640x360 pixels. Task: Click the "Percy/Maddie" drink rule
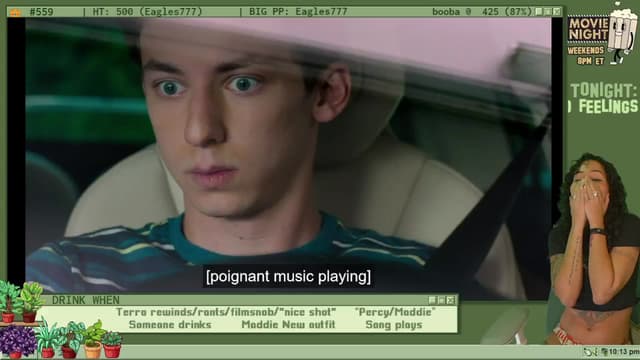click(395, 312)
